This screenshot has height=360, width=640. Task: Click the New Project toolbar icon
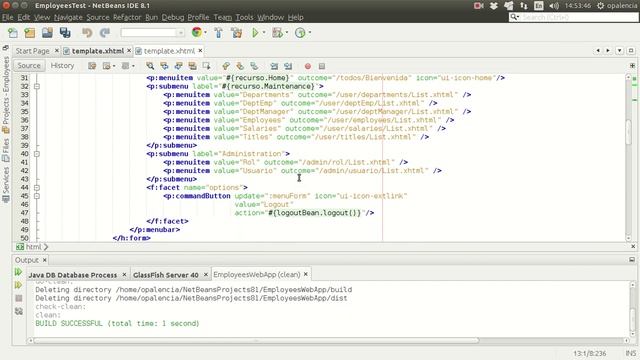coord(30,33)
